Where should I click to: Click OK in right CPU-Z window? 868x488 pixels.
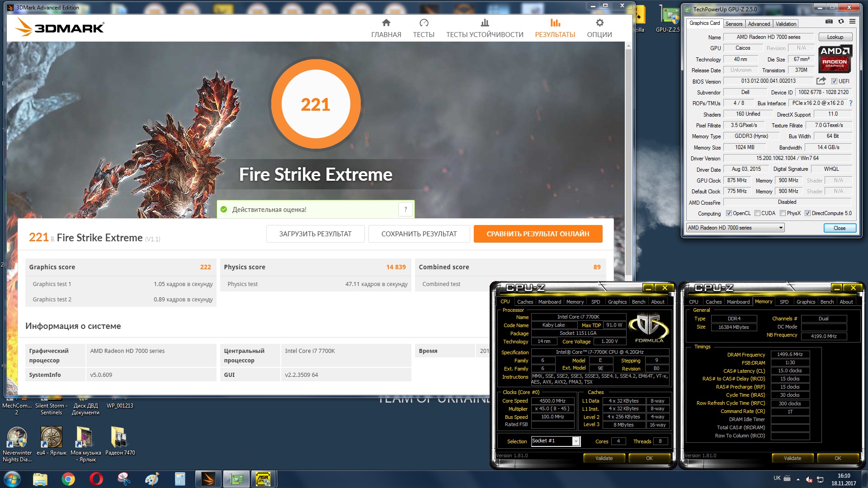point(838,458)
